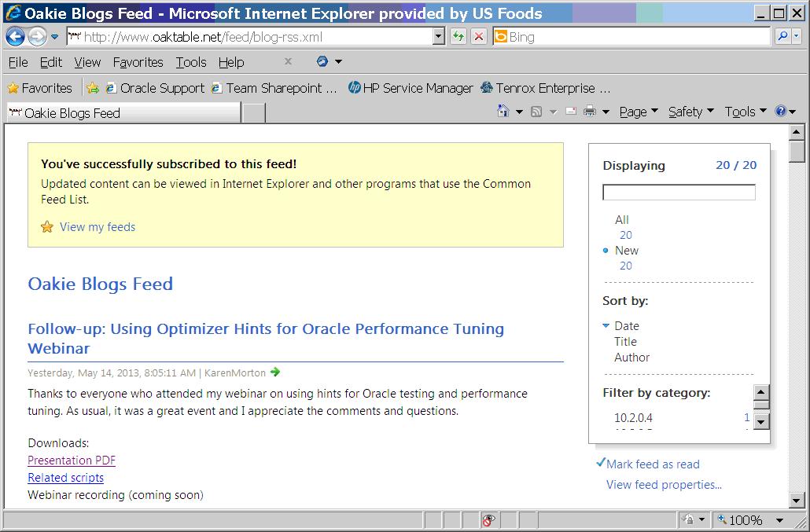Open the Favorites center star button
The width and height of the screenshot is (810, 532).
[x=40, y=88]
